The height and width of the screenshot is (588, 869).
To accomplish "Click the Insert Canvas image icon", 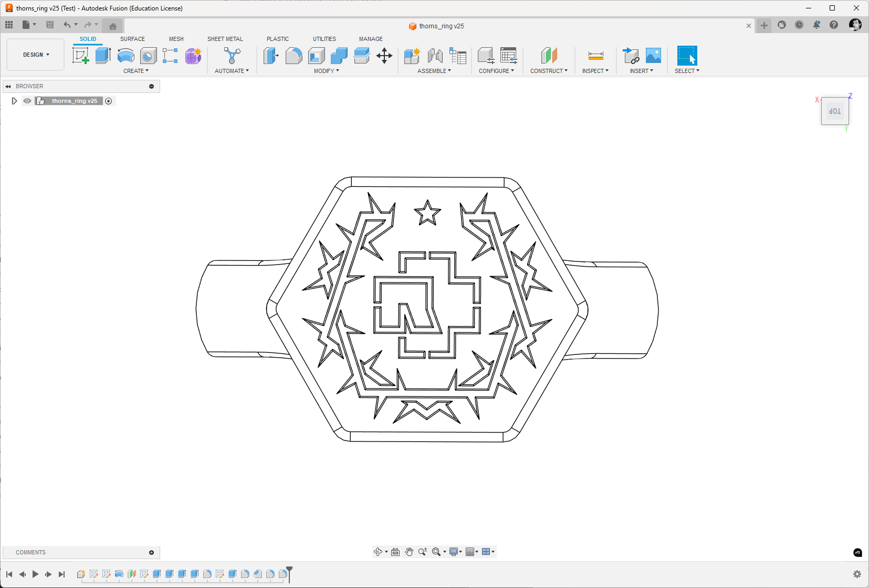I will (x=654, y=56).
